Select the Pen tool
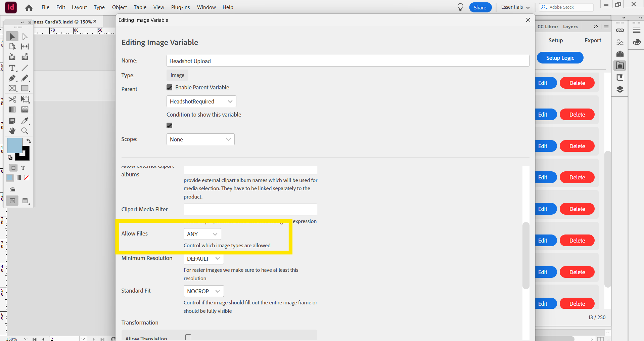 12,78
